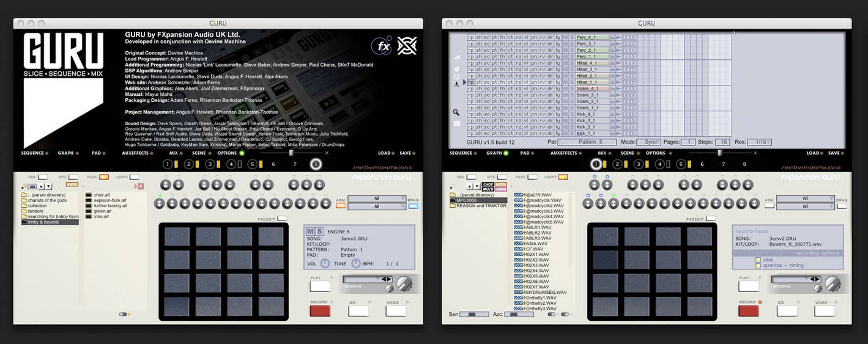Toggle the AUTO button in left window browser
Viewport: 868px width, 344px height.
coord(72,184)
